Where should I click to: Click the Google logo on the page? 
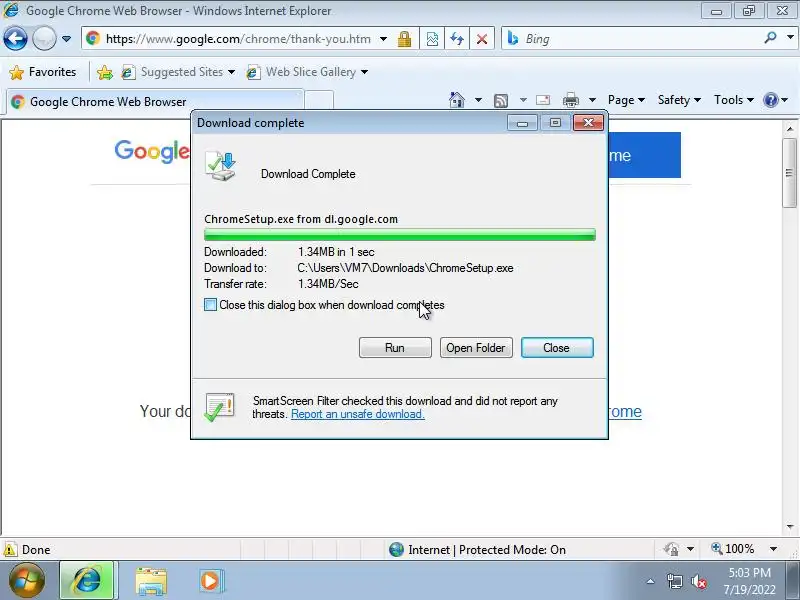(152, 151)
